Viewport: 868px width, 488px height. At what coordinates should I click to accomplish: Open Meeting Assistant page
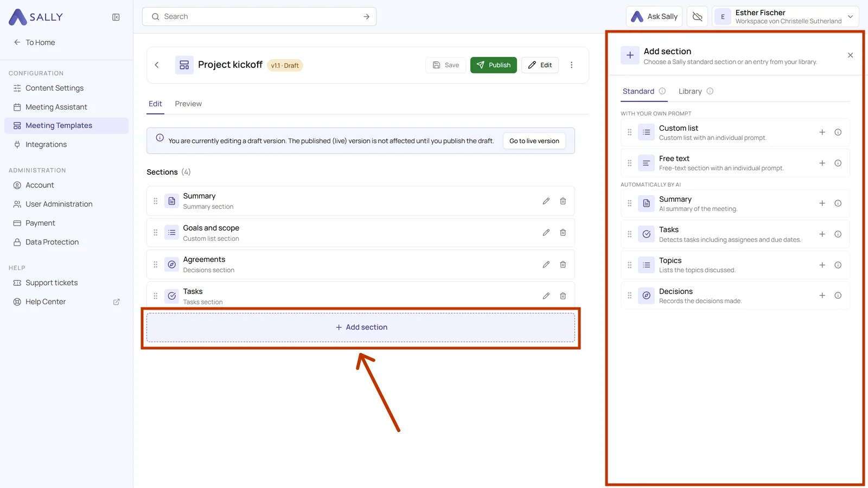pos(66,107)
